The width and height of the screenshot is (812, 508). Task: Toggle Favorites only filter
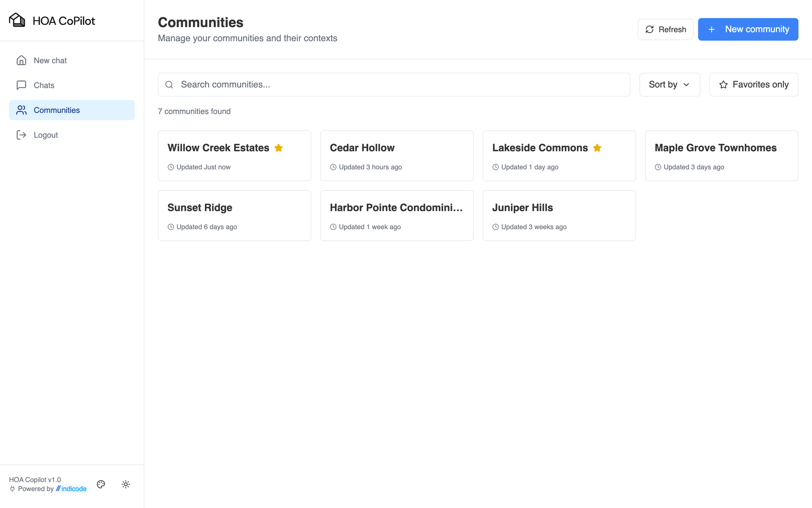[754, 85]
